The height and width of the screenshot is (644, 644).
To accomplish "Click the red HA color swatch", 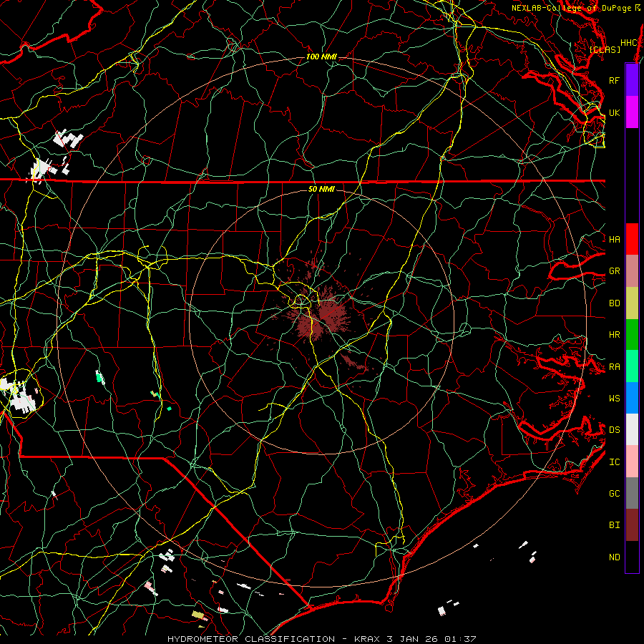I will pyautogui.click(x=632, y=239).
